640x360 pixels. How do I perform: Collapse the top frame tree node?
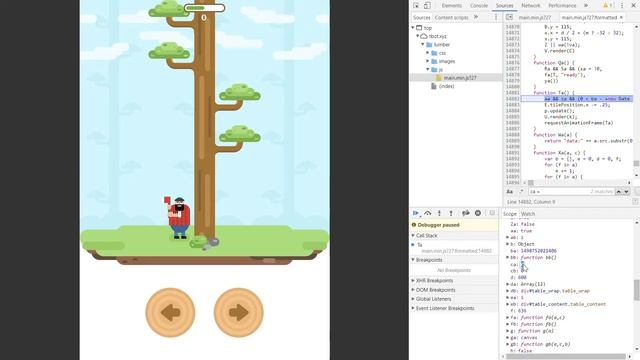point(413,28)
